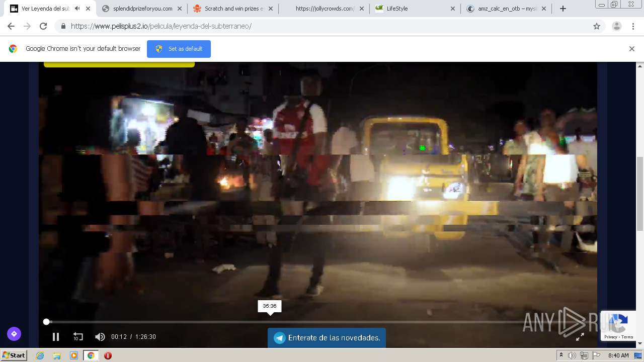Image resolution: width=644 pixels, height=362 pixels.
Task: Open system volume tray icon
Action: pyautogui.click(x=572, y=355)
